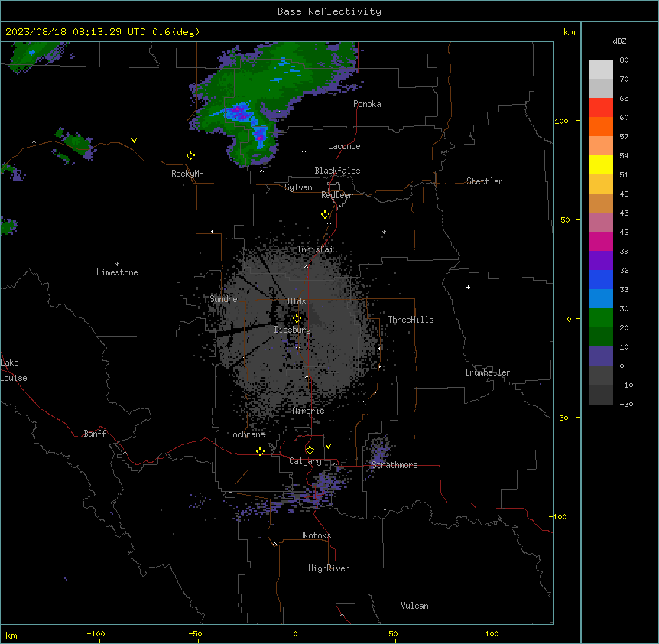659x644 pixels.
Task: Click the Calgary city label
Action: coord(305,461)
